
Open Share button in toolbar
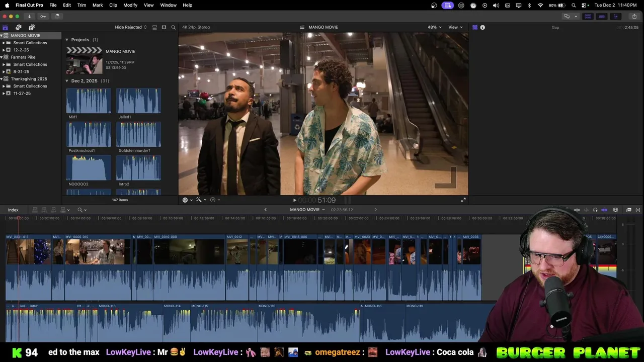[x=634, y=16]
